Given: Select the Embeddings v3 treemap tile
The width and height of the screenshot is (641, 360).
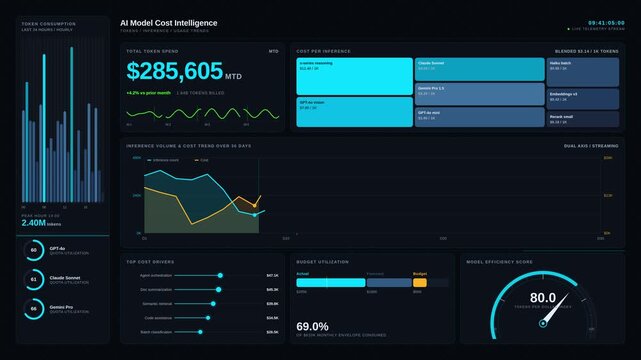Looking at the screenshot, I should pyautogui.click(x=583, y=99).
